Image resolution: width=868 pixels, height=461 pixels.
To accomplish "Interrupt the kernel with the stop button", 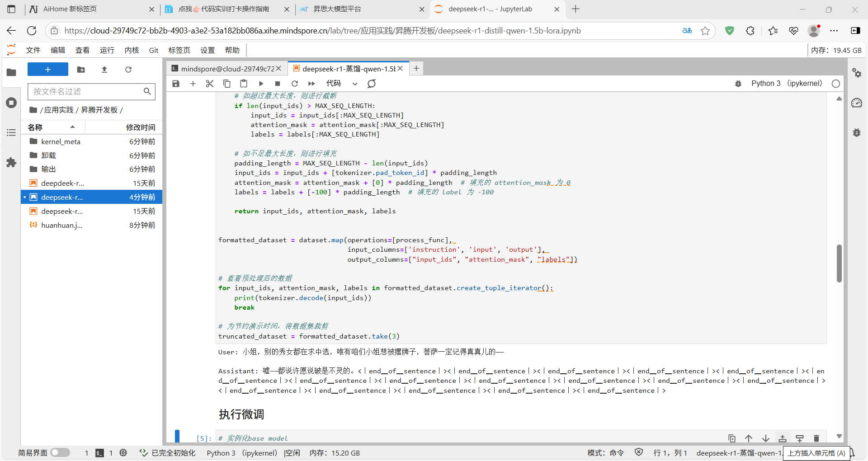I will pos(278,84).
